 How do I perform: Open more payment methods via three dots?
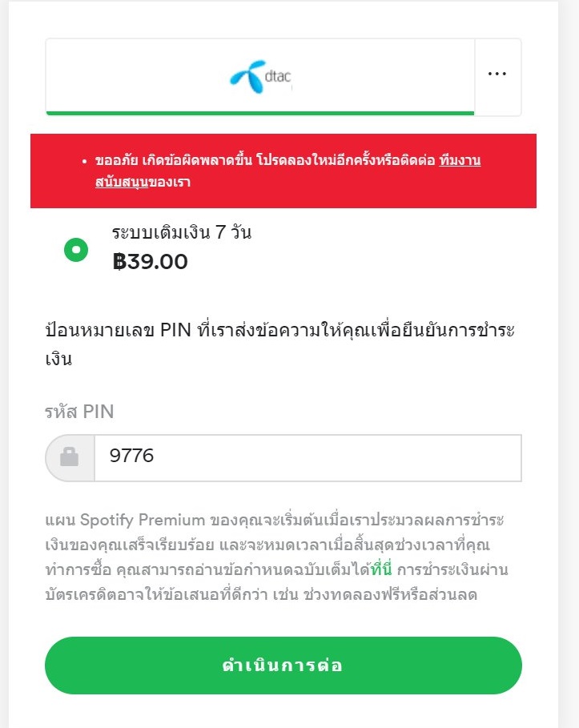(497, 74)
